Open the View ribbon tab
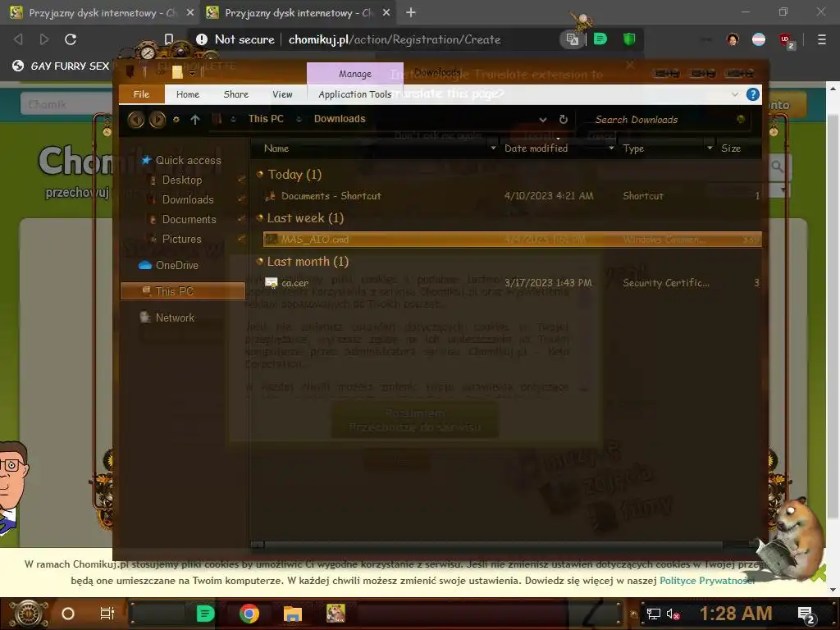 pyautogui.click(x=282, y=94)
